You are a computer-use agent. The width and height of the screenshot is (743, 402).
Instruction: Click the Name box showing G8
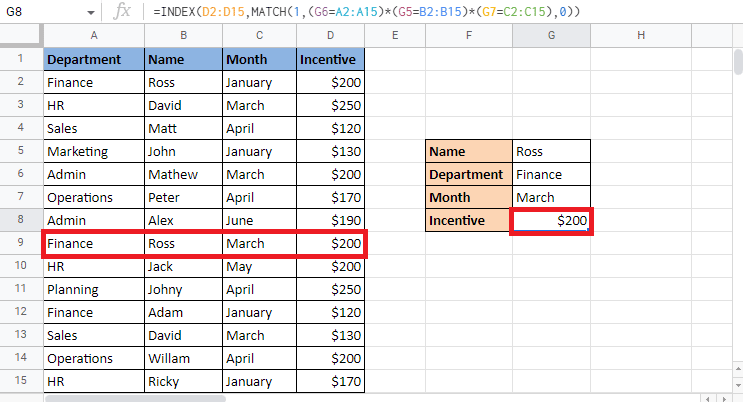pyautogui.click(x=40, y=12)
